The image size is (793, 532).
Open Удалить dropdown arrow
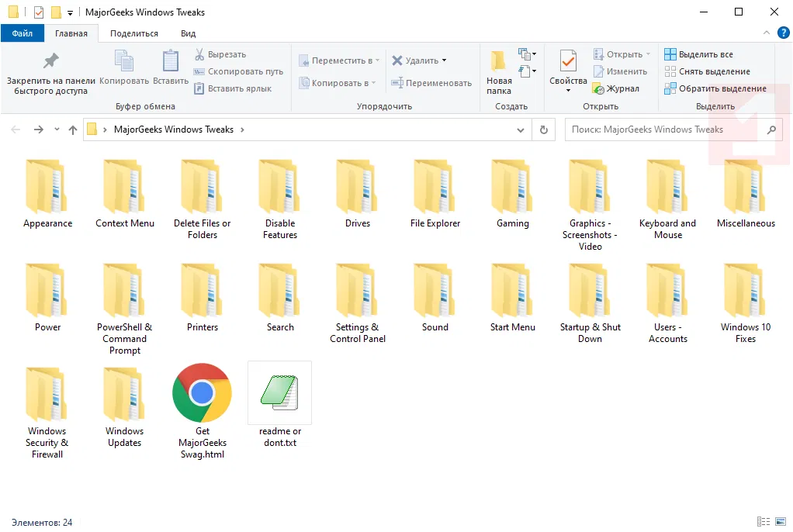coord(444,60)
